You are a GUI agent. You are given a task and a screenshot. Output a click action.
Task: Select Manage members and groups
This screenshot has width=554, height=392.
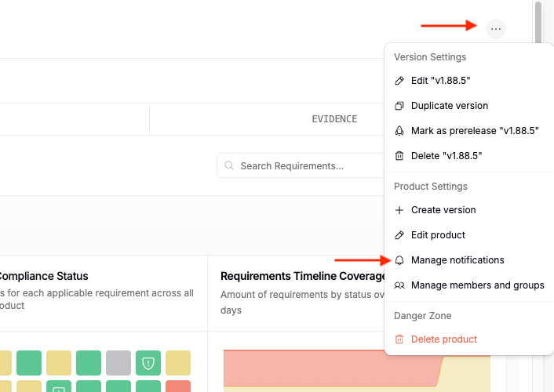point(468,285)
